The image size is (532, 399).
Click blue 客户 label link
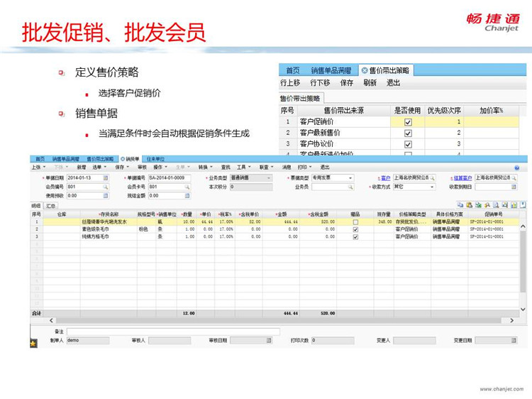pos(385,178)
